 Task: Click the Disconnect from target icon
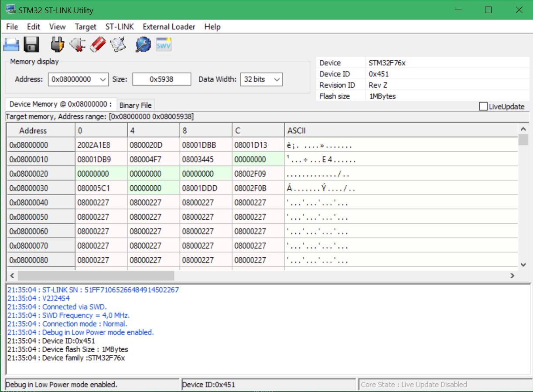[78, 44]
